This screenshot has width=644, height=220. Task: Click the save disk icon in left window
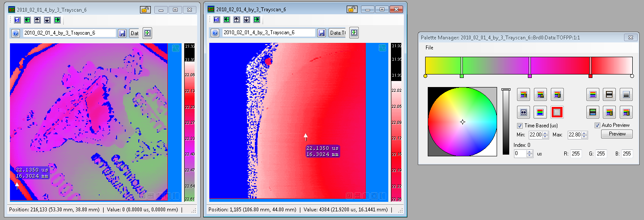(x=122, y=33)
